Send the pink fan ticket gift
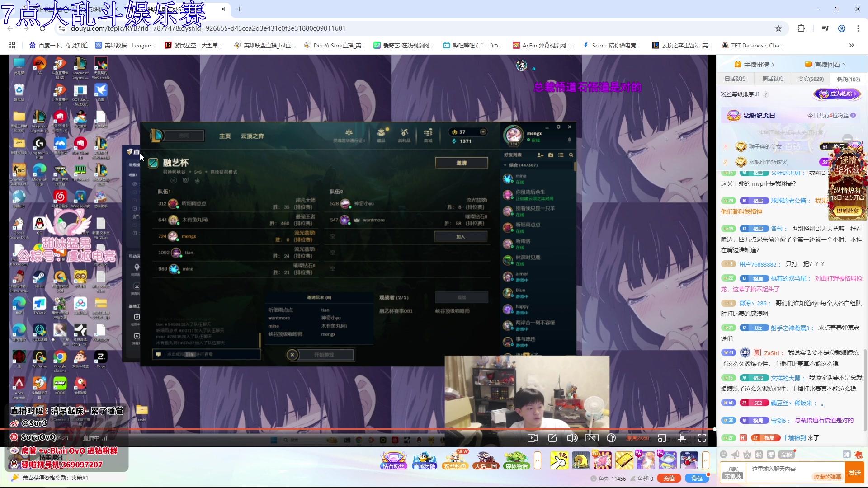Image resolution: width=868 pixels, height=488 pixels. click(x=602, y=460)
